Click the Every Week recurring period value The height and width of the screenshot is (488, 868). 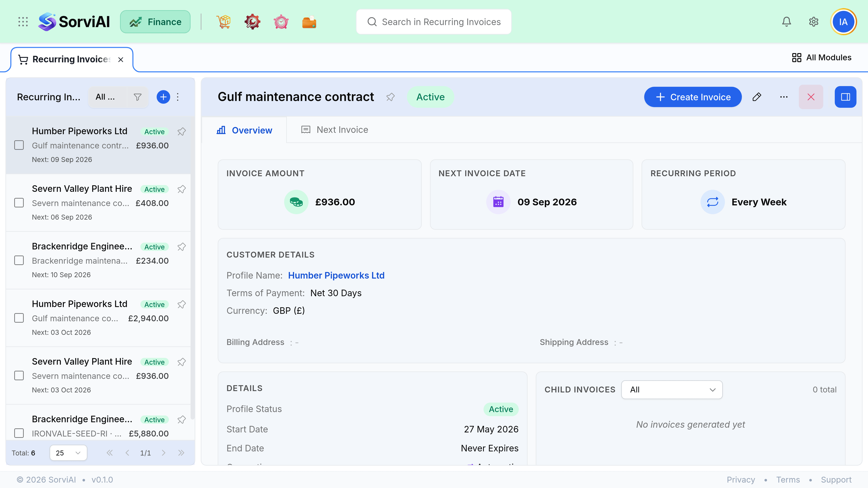(x=759, y=202)
